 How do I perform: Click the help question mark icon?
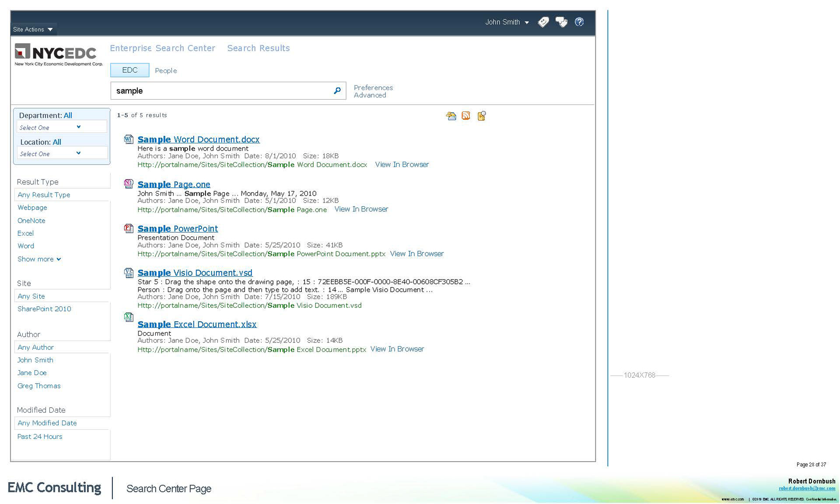pos(579,22)
